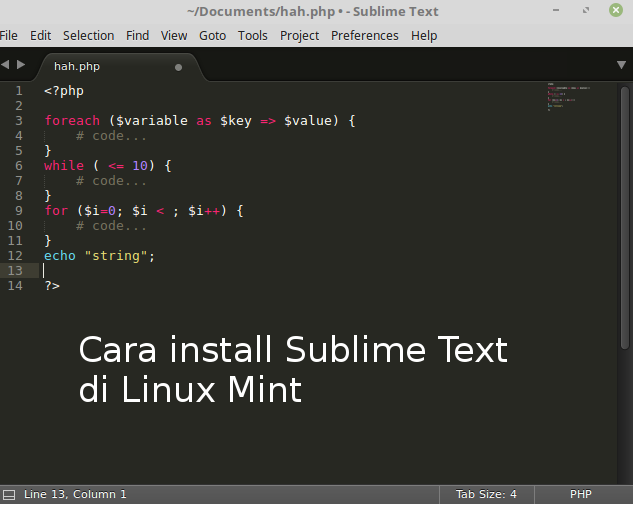Minimize the Sublime Text window

[556, 10]
